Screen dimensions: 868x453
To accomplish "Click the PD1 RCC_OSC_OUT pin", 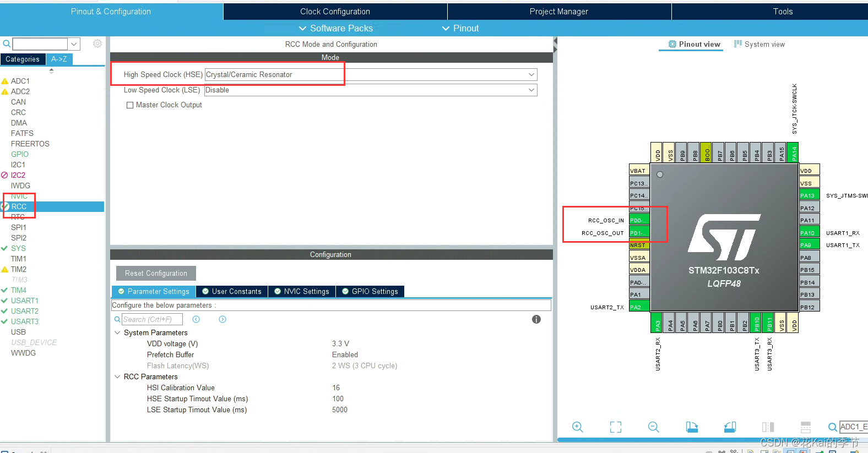I will point(639,233).
